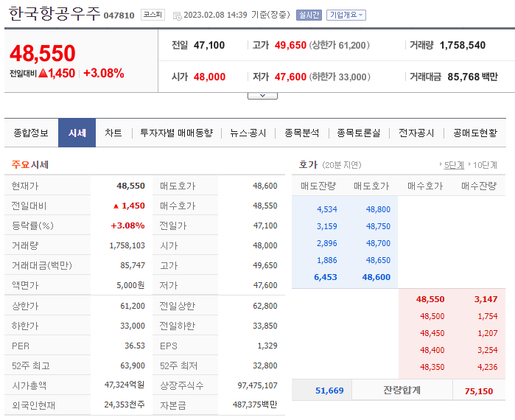Click ask quantity 4,534
Viewport: 515px width, 420px height.
pyautogui.click(x=327, y=209)
